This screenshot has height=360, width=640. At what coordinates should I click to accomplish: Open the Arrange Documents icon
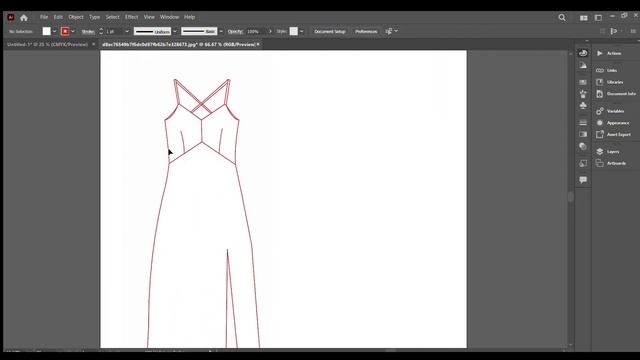tap(584, 18)
